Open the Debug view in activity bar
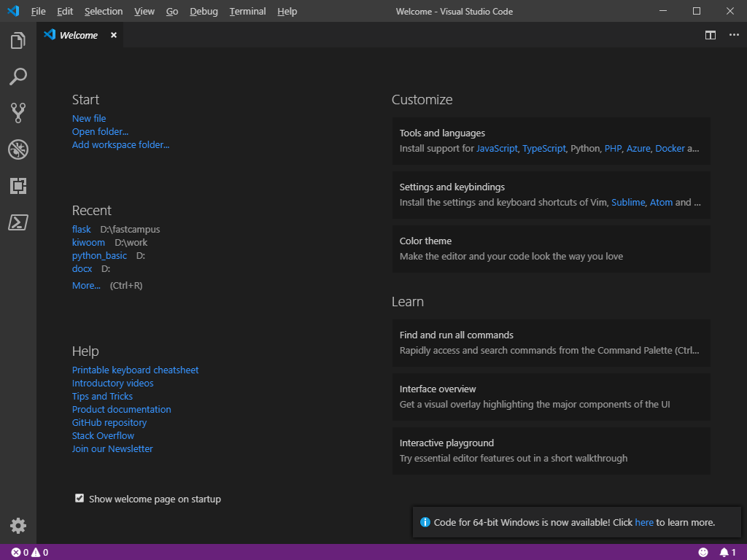747x560 pixels. [x=18, y=149]
